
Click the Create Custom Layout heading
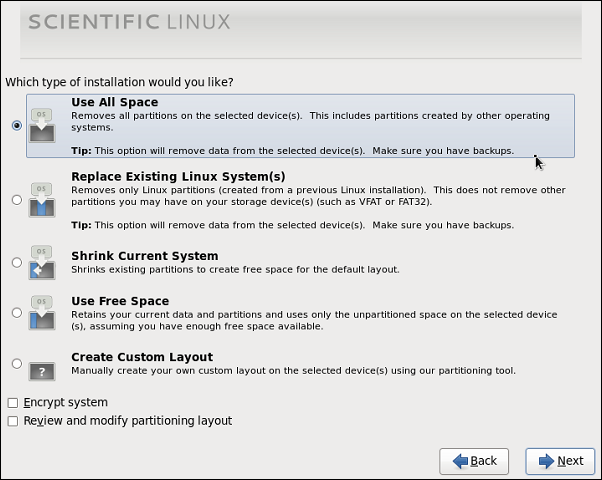point(142,357)
